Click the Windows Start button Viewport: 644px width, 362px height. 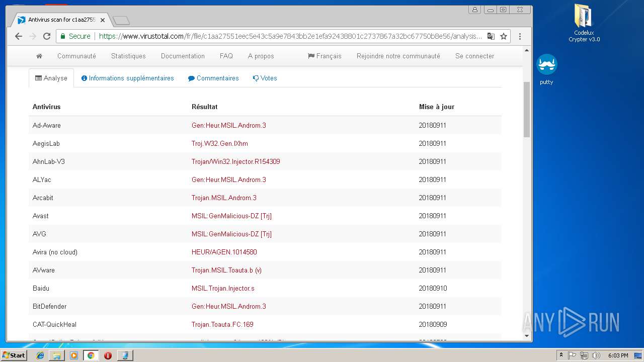[x=14, y=355]
